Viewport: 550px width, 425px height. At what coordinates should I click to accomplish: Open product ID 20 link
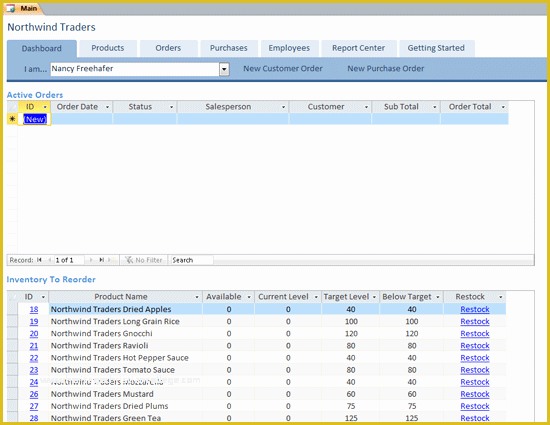point(34,333)
